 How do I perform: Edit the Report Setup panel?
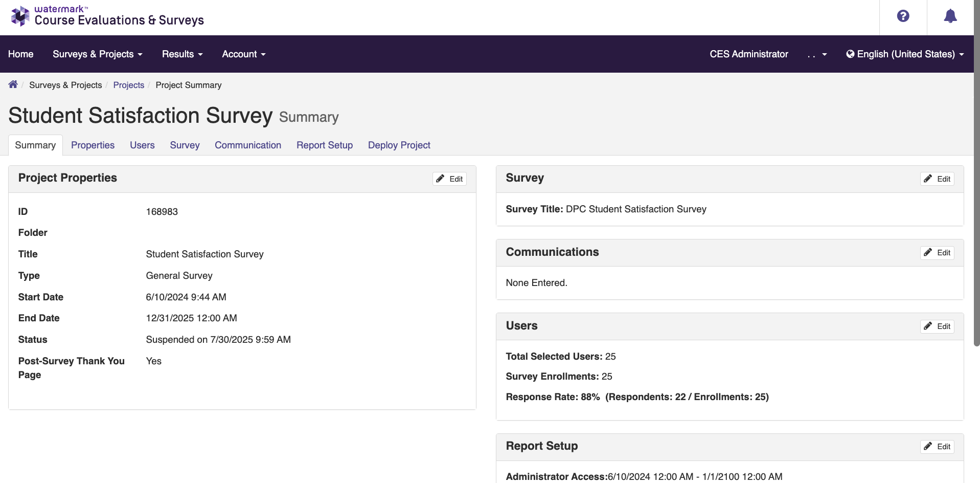937,446
